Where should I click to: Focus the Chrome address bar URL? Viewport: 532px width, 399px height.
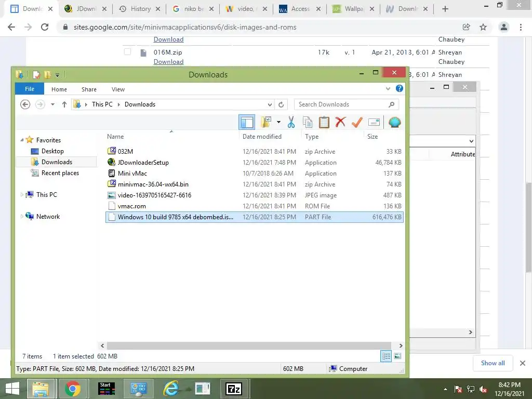[185, 27]
